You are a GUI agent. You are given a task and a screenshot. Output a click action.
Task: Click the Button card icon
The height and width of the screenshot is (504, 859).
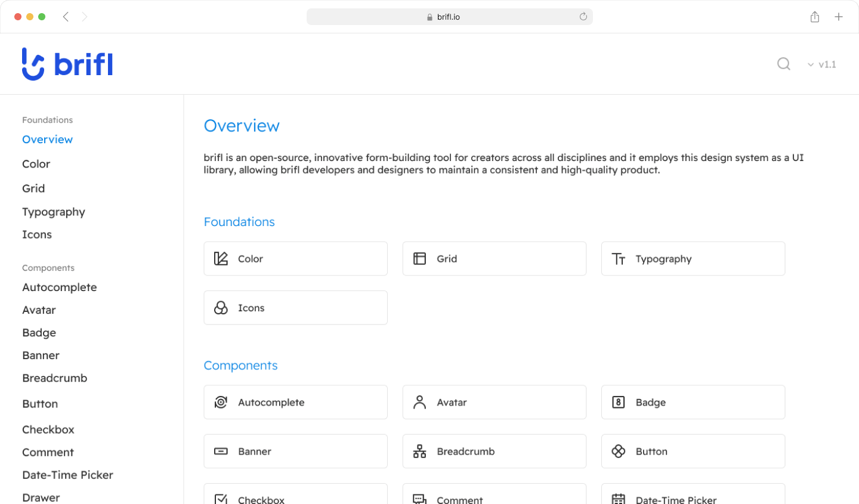click(619, 452)
